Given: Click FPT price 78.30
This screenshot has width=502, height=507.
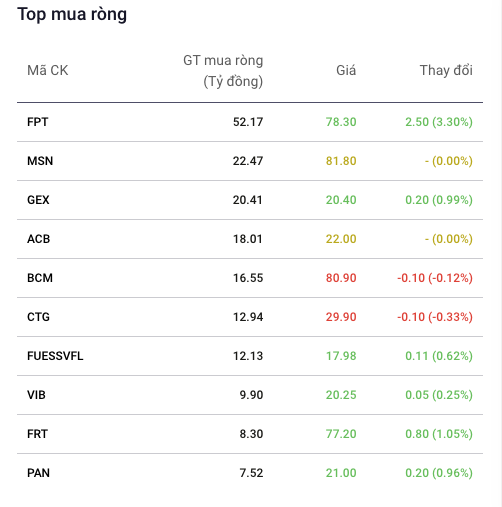Looking at the screenshot, I should [341, 122].
